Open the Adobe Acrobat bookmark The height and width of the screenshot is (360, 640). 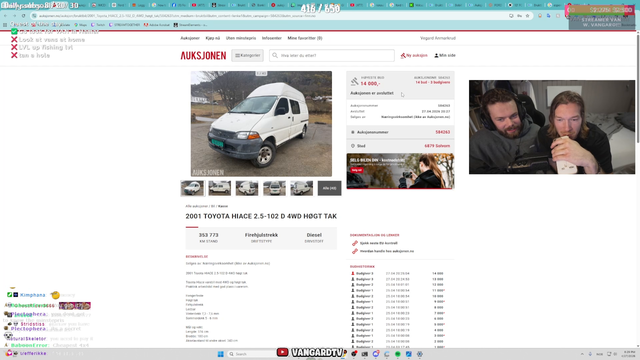157,25
